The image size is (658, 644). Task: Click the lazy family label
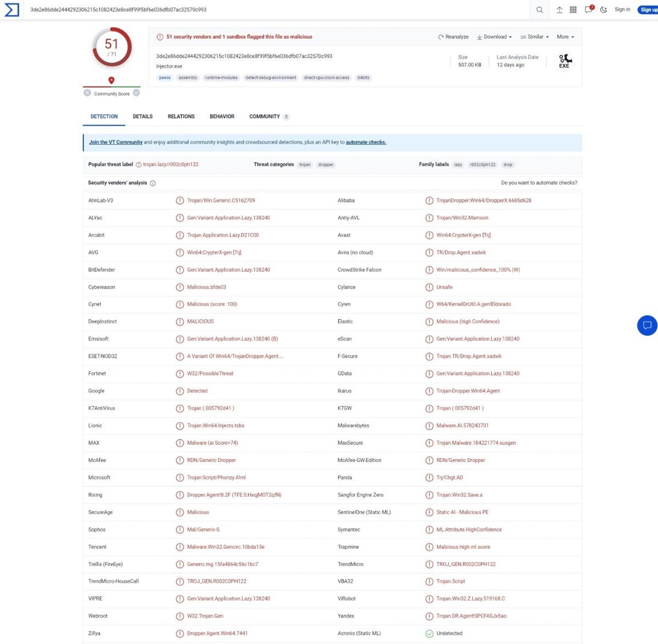point(458,165)
